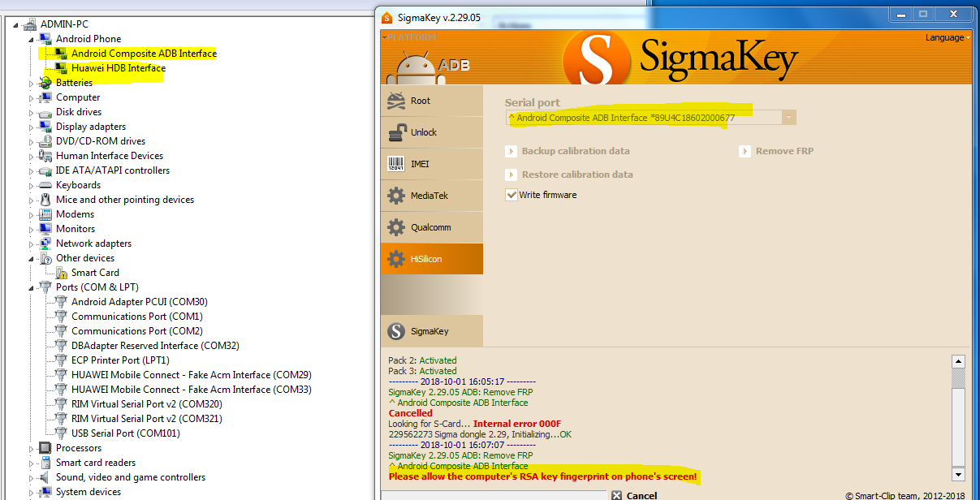Select IDE ATA/ATAPI controllers entry
980x500 pixels.
pyautogui.click(x=113, y=170)
